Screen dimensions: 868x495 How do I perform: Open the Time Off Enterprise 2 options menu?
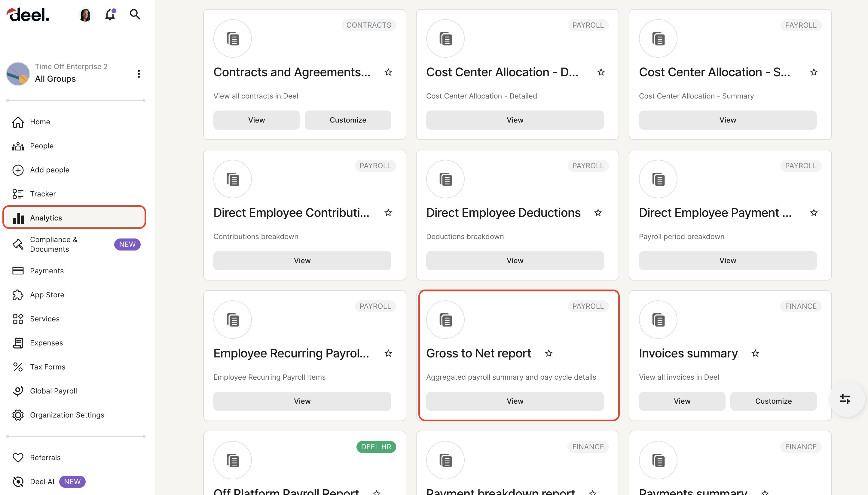(139, 73)
